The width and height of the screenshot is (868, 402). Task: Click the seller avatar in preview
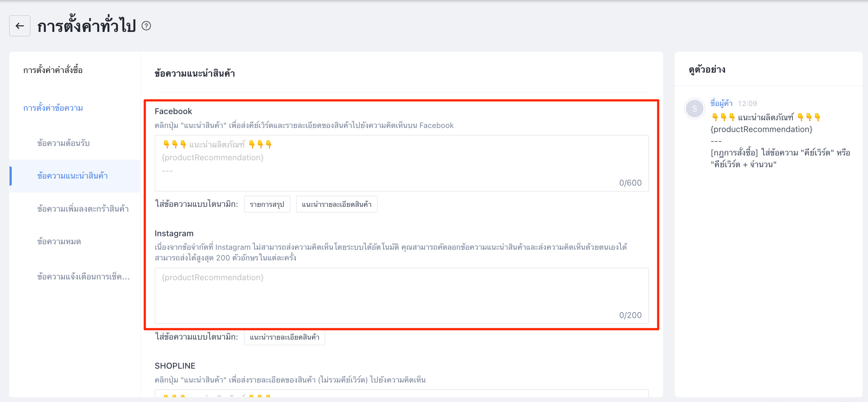[x=694, y=109]
